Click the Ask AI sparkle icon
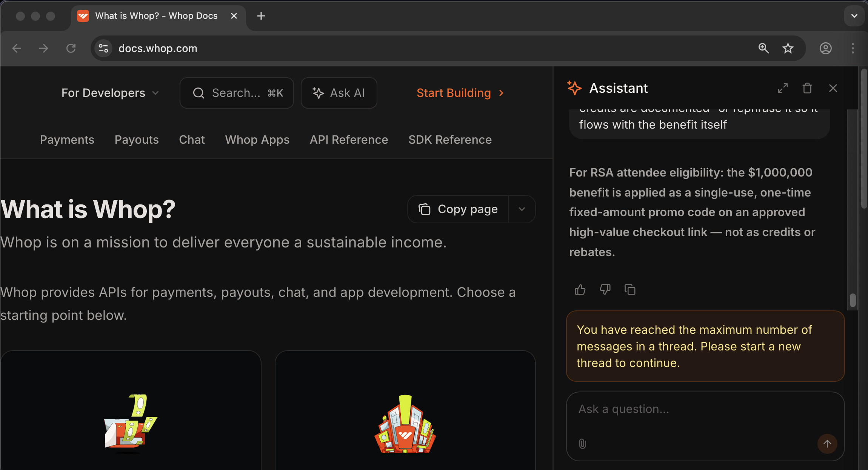Viewport: 868px width, 470px height. point(318,93)
